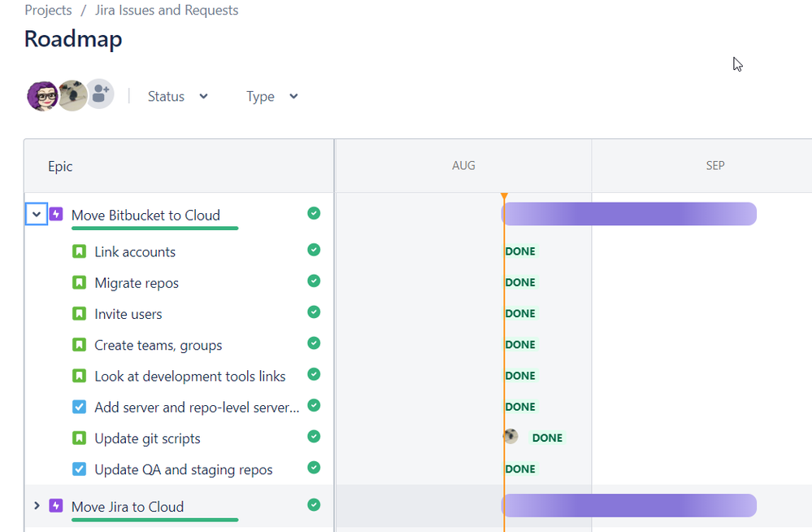Image resolution: width=812 pixels, height=532 pixels.
Task: Click the completion checkmark next to Update git scripts
Action: tap(314, 437)
